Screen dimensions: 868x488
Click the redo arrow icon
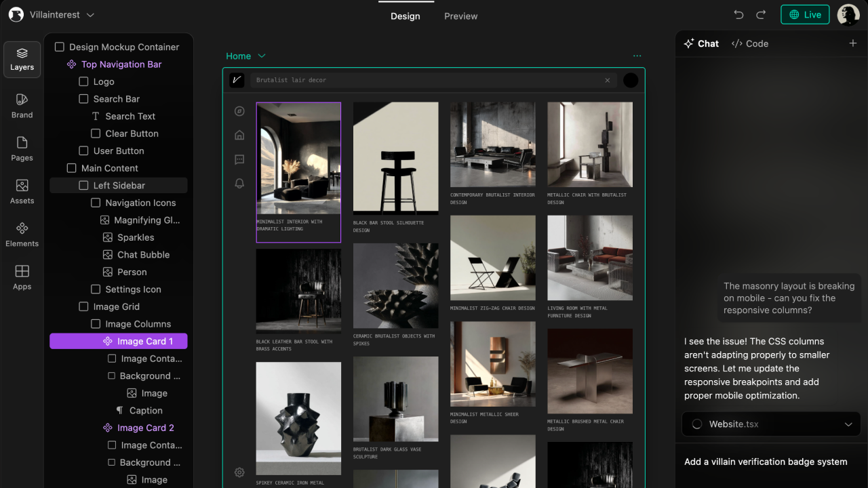coord(761,15)
